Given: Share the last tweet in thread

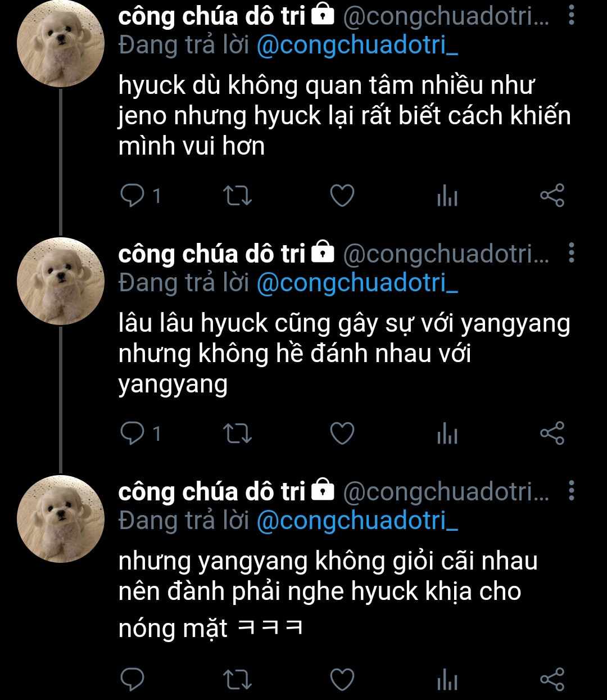Looking at the screenshot, I should [552, 679].
